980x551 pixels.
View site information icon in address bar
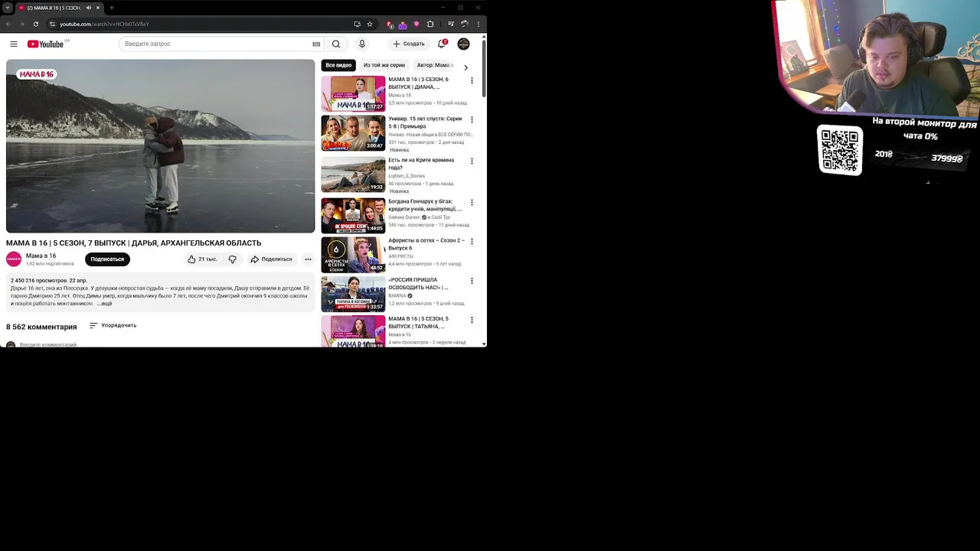tap(52, 24)
